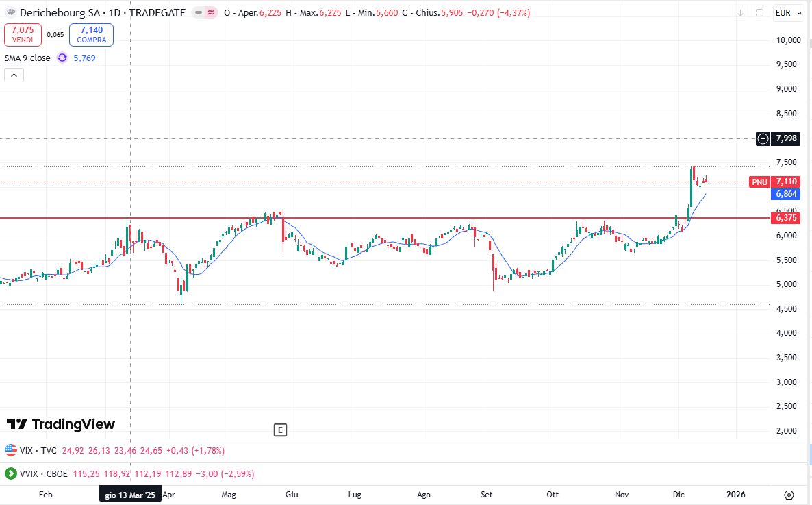This screenshot has height=505, width=812.
Task: Toggle the pink approximate-data indicator
Action: click(x=211, y=13)
